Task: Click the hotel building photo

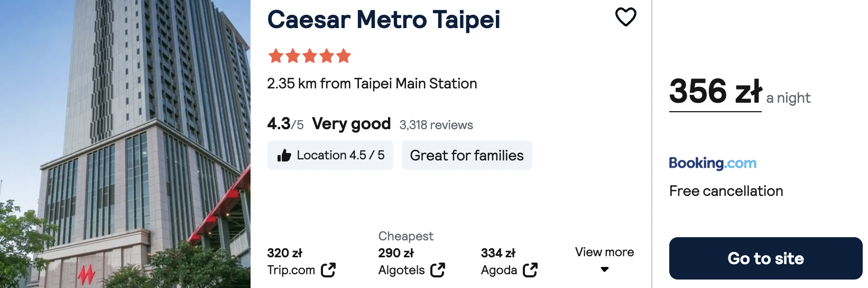Action: pyautogui.click(x=125, y=144)
